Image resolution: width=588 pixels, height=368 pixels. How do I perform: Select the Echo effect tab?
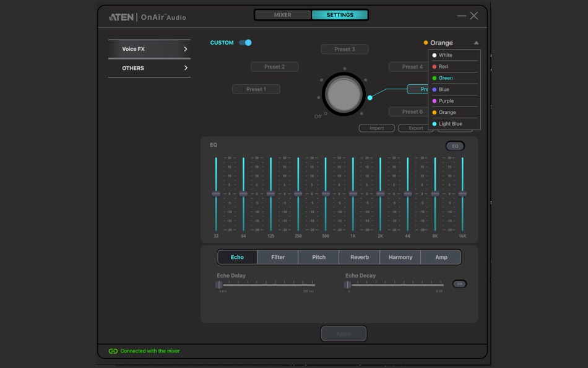[237, 257]
